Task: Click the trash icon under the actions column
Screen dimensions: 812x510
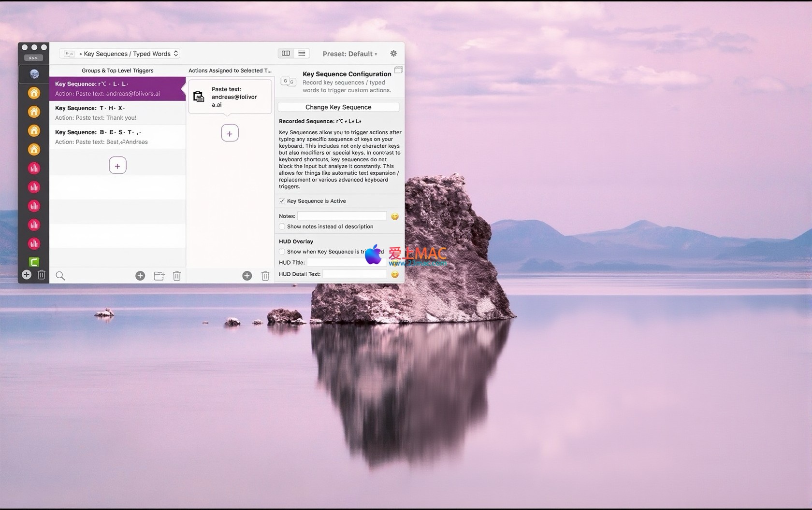Action: pos(265,276)
